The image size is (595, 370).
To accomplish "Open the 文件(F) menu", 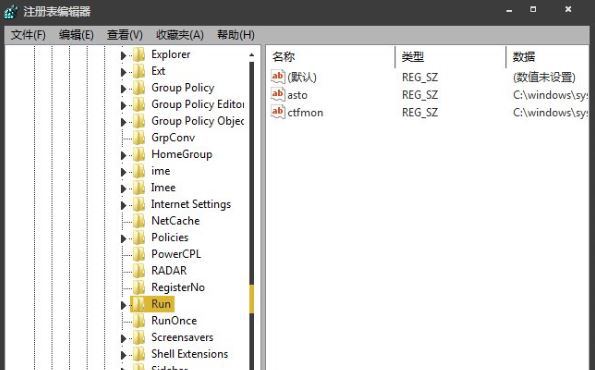I will coord(28,35).
